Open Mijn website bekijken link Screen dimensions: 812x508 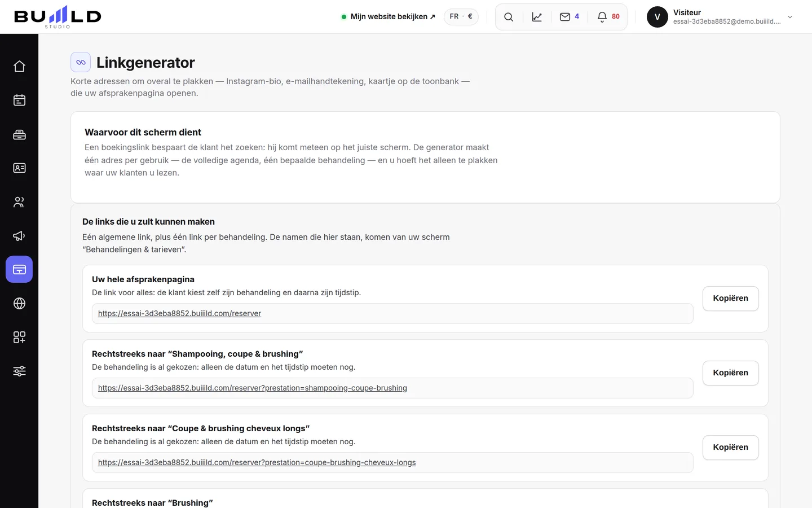pos(388,17)
